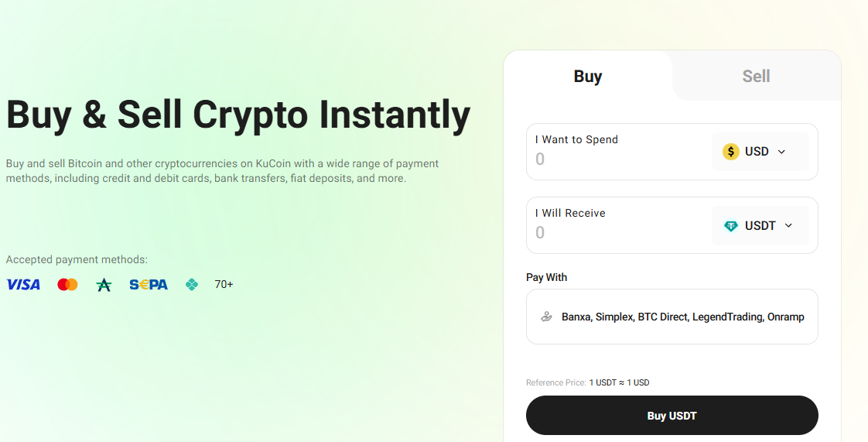Select the Buy tab

coord(588,76)
